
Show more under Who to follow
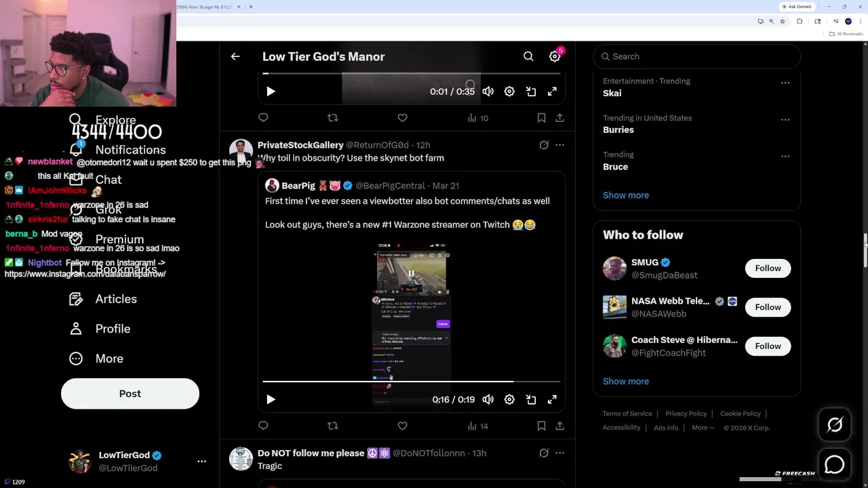[x=626, y=382]
